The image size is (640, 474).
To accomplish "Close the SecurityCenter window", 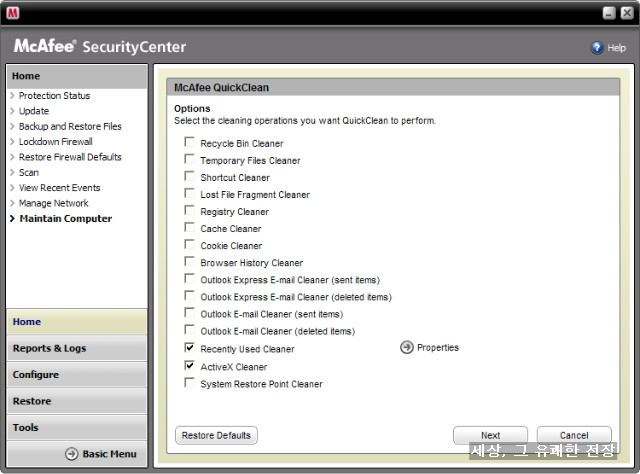I will coord(627,13).
